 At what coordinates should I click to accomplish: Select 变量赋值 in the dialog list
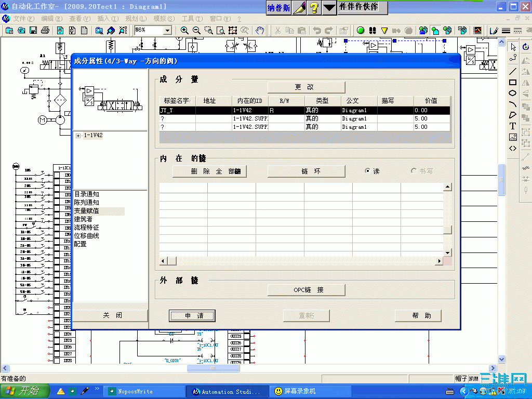point(87,211)
